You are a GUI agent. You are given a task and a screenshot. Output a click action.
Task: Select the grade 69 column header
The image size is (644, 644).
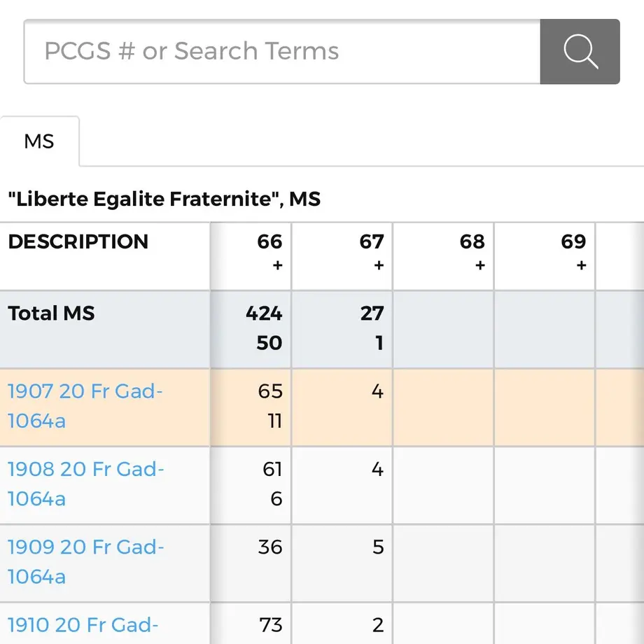(x=573, y=241)
